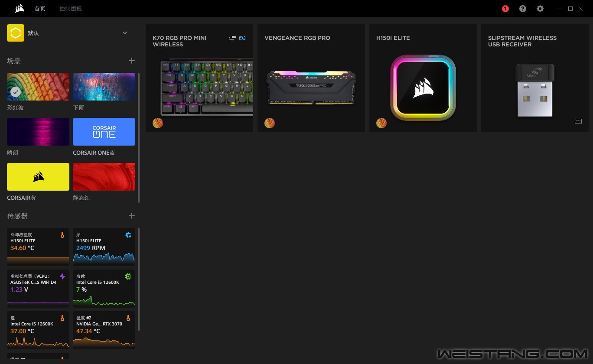Viewport: 593px width, 364px height.
Task: Click the keyboard icon on Slipstream receiver card
Action: click(578, 121)
